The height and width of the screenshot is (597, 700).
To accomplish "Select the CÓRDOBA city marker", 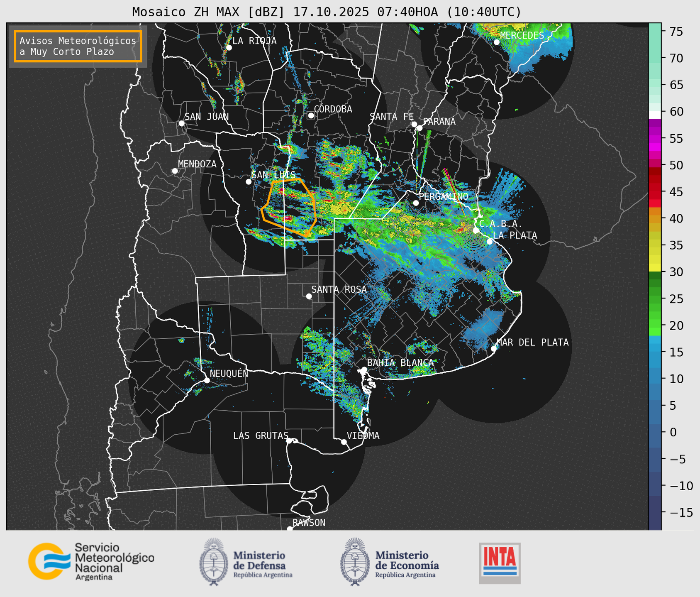I will 311,115.
